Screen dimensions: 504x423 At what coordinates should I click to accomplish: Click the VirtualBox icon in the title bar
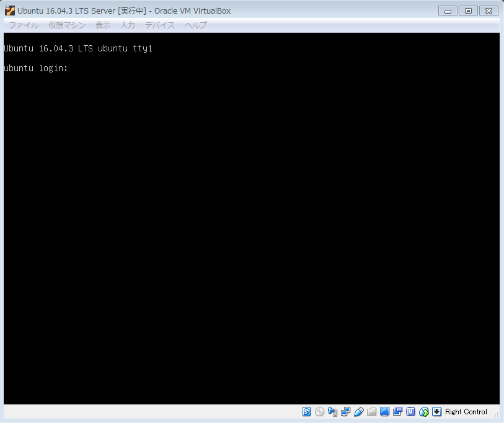pos(10,11)
